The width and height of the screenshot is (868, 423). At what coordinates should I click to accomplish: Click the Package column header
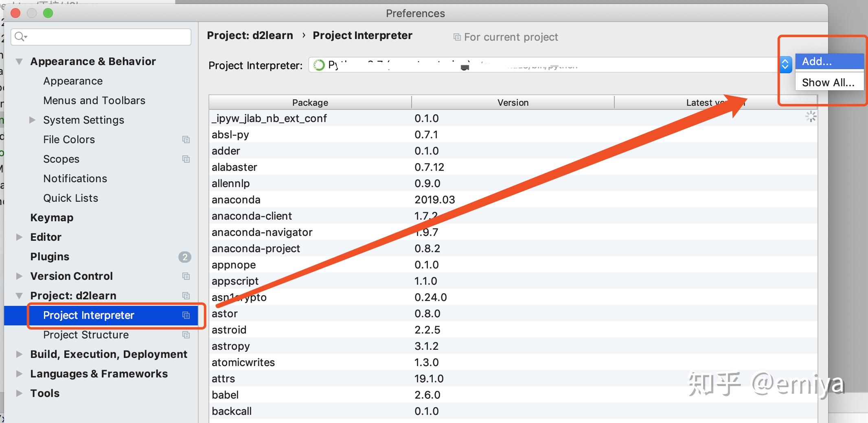click(x=310, y=102)
